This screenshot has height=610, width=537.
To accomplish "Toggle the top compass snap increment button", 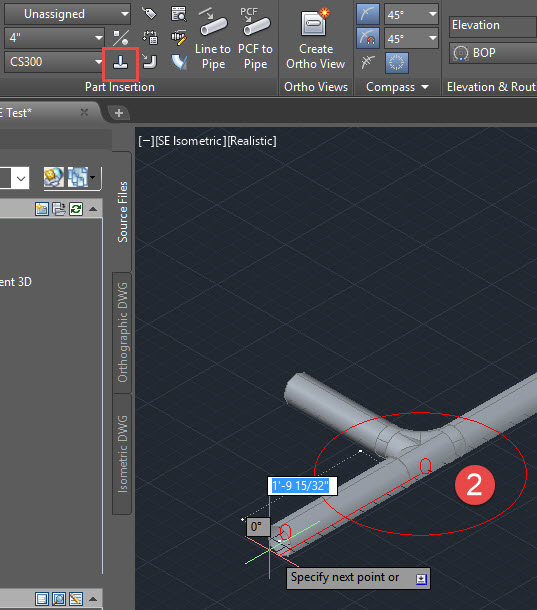I will [368, 14].
